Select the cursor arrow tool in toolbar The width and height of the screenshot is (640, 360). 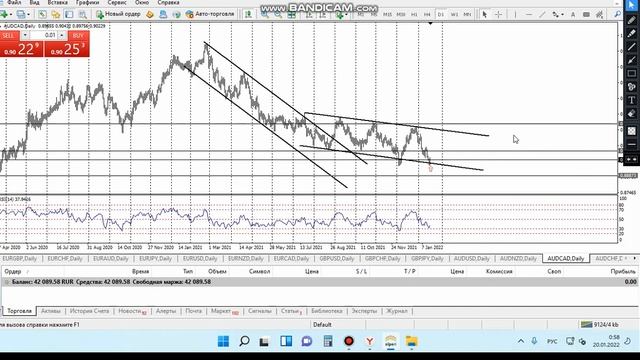point(484,14)
